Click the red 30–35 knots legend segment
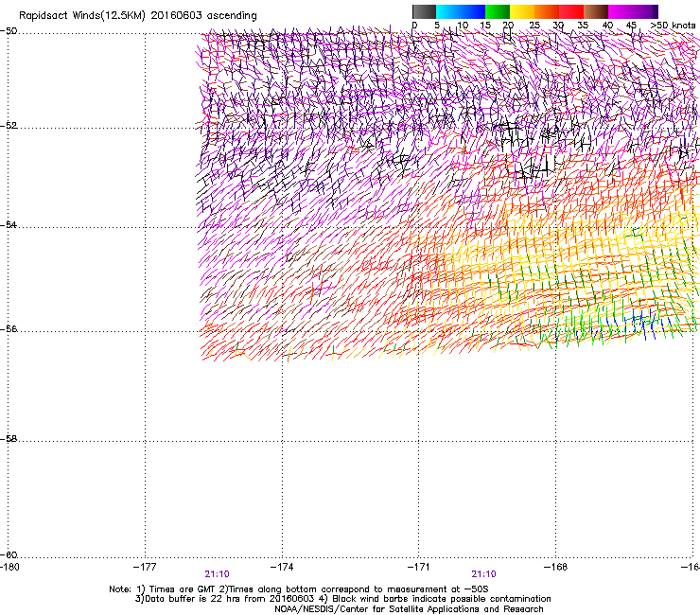The image size is (700, 615). pos(571,11)
